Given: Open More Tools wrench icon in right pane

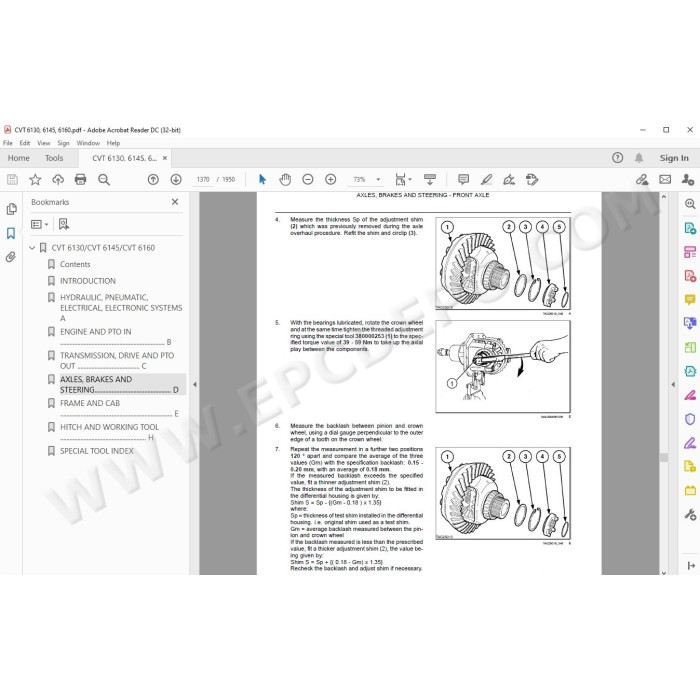Looking at the screenshot, I should coord(690,514).
